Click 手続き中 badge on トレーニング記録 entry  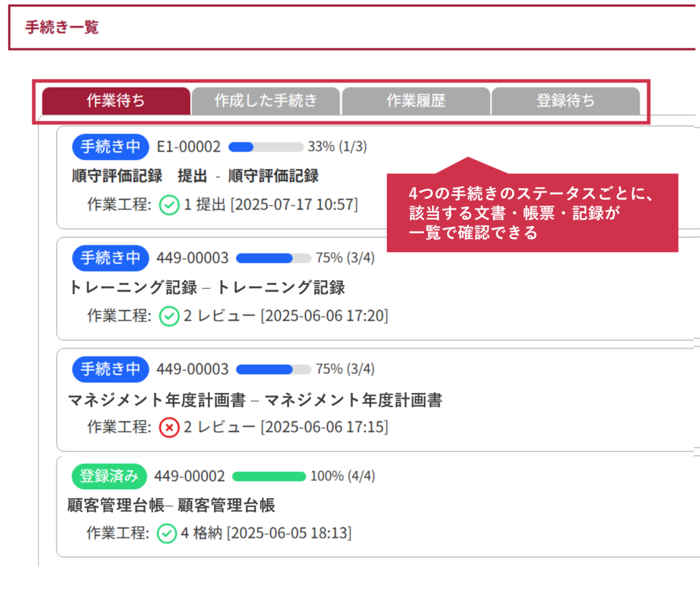click(x=110, y=258)
